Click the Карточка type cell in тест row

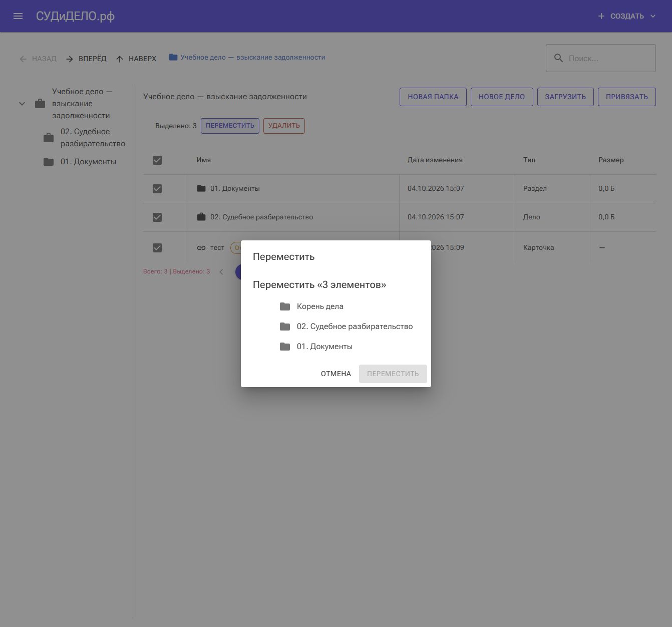coord(539,248)
